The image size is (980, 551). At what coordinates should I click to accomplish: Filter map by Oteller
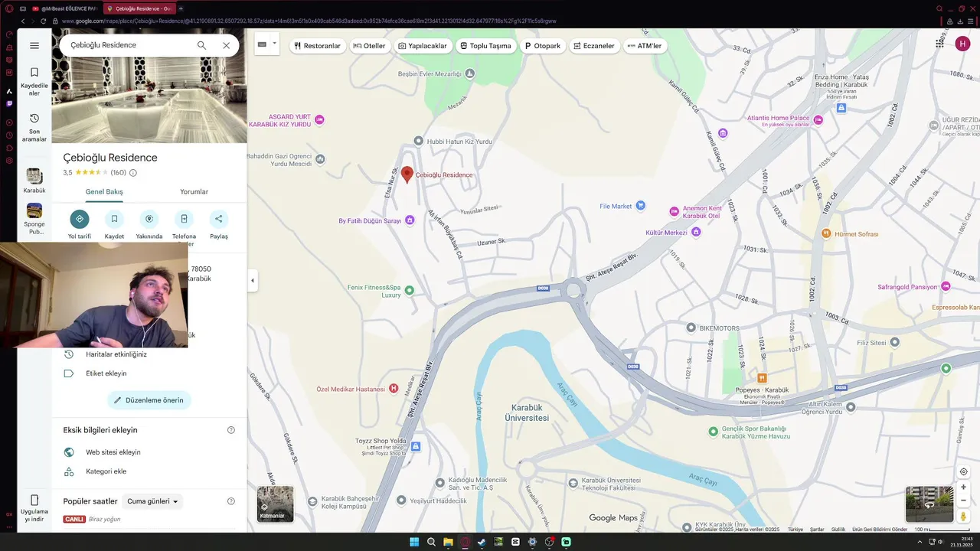(x=369, y=46)
